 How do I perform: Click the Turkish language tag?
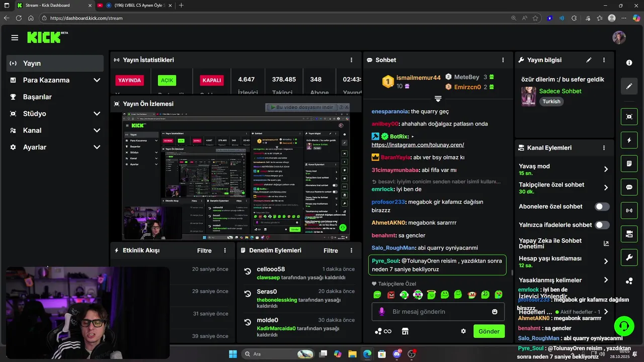(x=551, y=101)
